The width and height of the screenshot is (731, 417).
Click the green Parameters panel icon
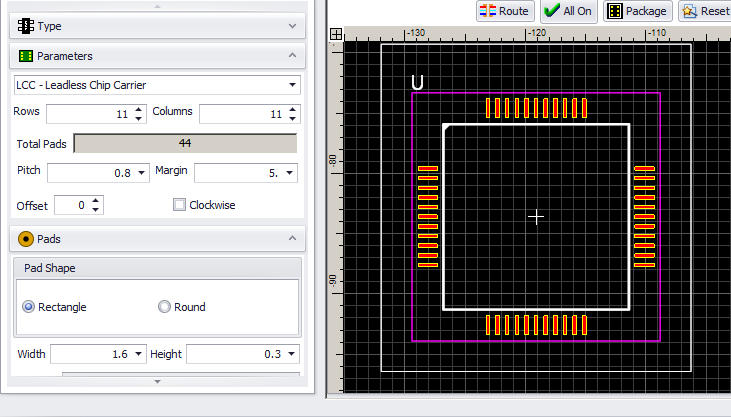coord(26,56)
